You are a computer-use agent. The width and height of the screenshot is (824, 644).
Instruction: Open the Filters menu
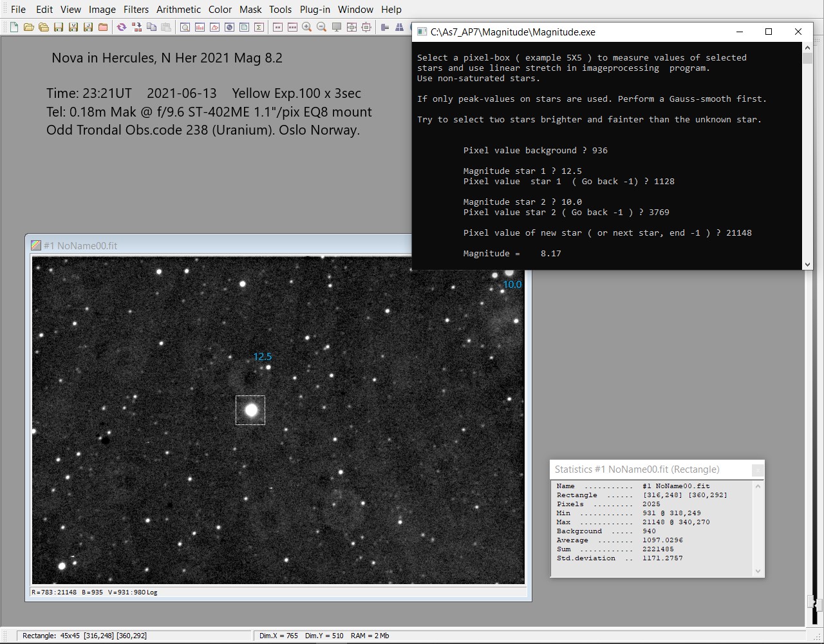pos(136,10)
